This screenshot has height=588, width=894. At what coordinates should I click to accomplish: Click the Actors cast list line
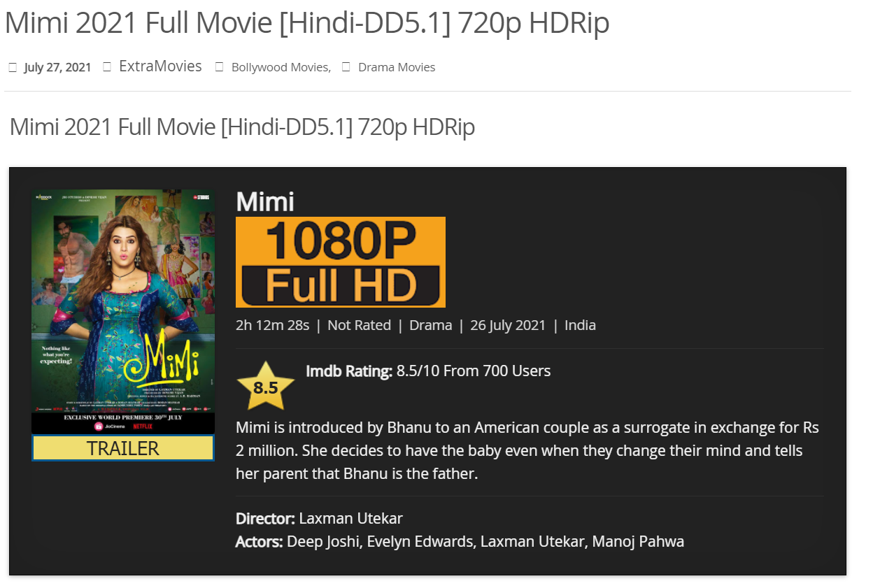460,542
